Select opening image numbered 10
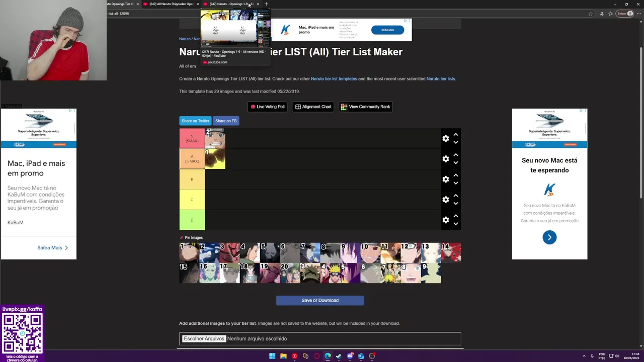 (x=370, y=253)
